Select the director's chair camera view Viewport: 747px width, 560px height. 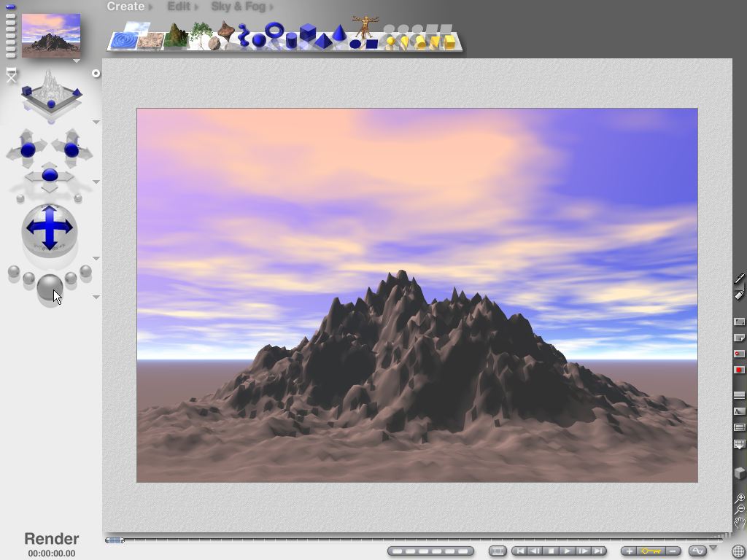12,75
